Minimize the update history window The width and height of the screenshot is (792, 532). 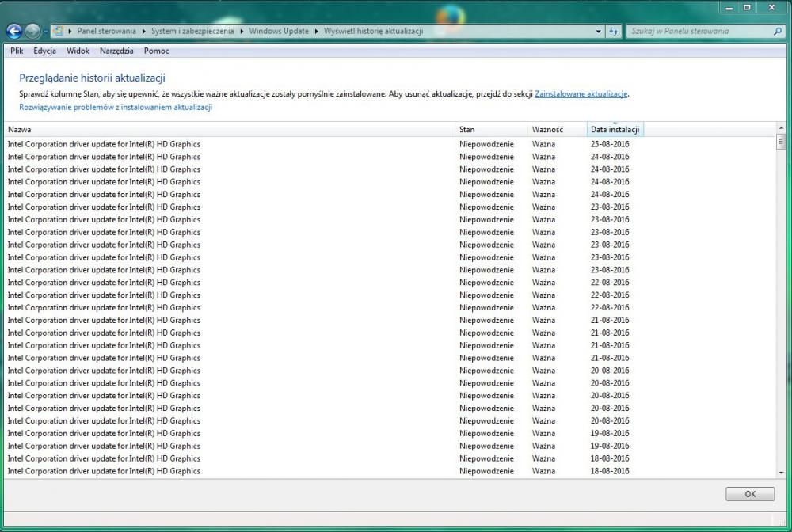tap(729, 8)
